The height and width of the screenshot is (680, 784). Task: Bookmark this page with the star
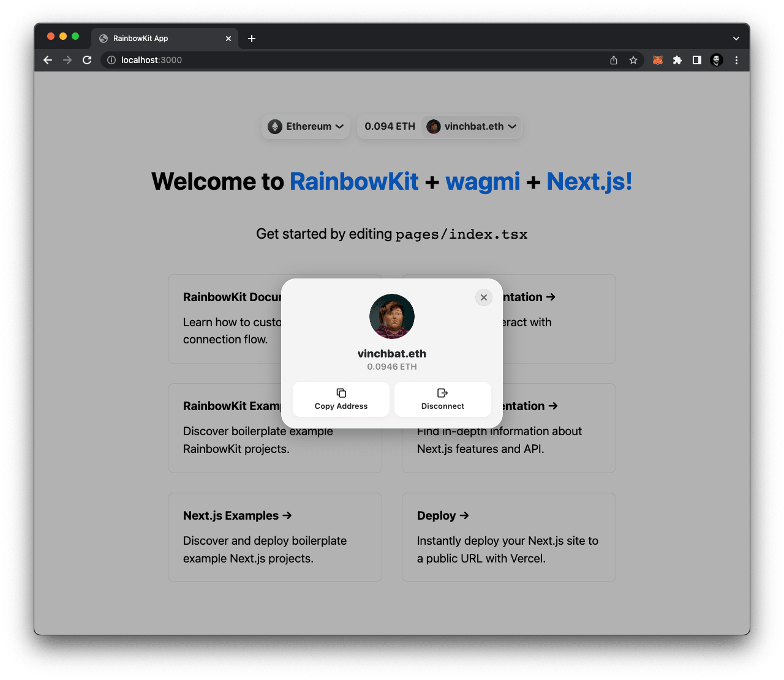[633, 60]
